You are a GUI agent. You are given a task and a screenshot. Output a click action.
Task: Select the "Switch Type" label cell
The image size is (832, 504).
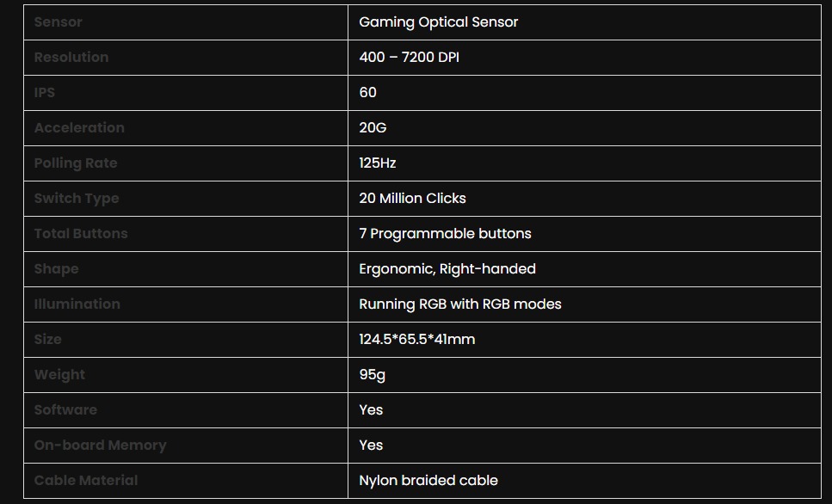coord(77,199)
